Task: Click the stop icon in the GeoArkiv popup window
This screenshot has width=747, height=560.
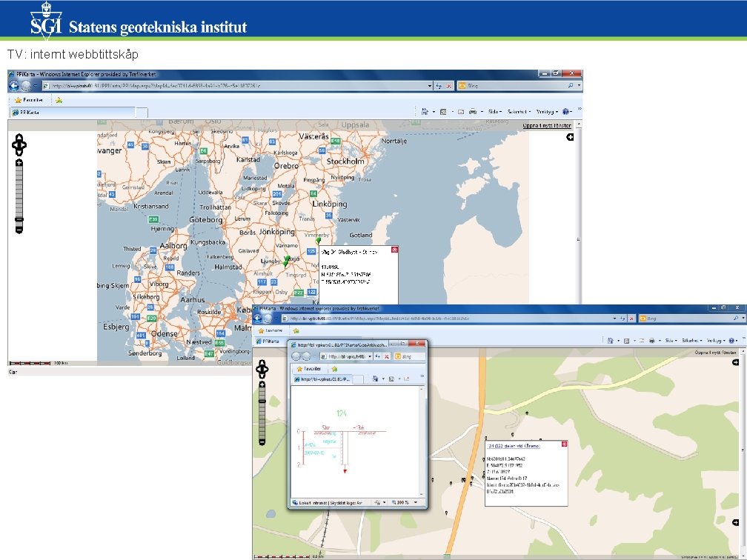Action: 386,356
